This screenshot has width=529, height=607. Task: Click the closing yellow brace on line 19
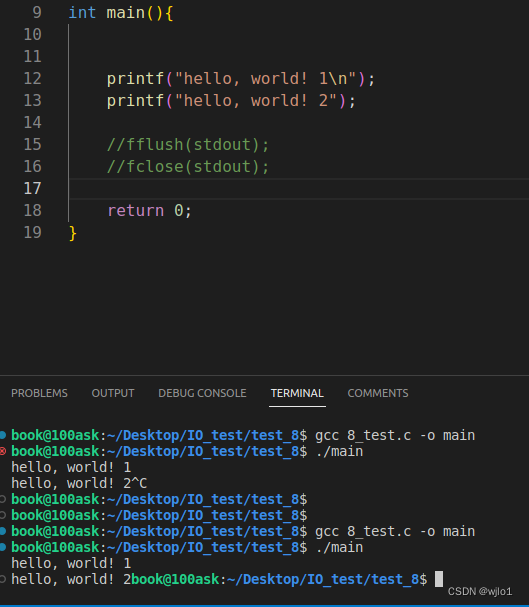(x=72, y=233)
